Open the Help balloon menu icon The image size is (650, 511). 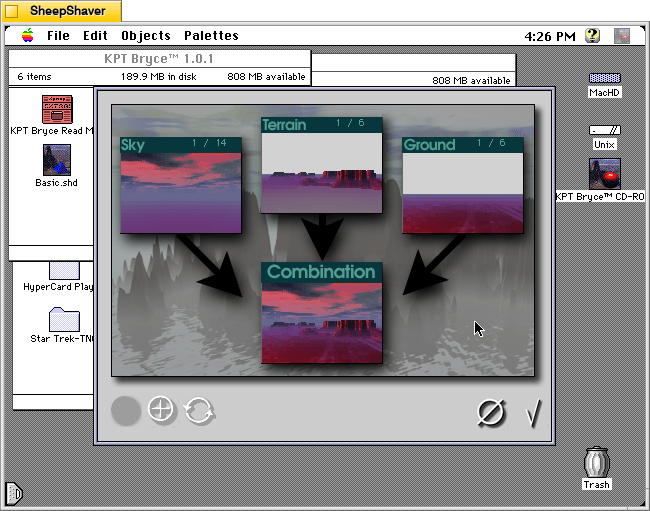click(593, 36)
